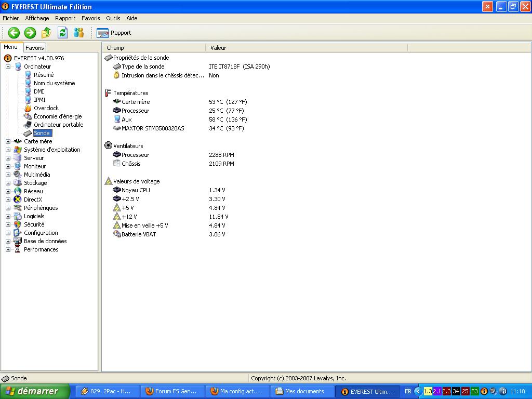The image size is (532, 399).
Task: Select Nom du système in the tree
Action: click(54, 83)
